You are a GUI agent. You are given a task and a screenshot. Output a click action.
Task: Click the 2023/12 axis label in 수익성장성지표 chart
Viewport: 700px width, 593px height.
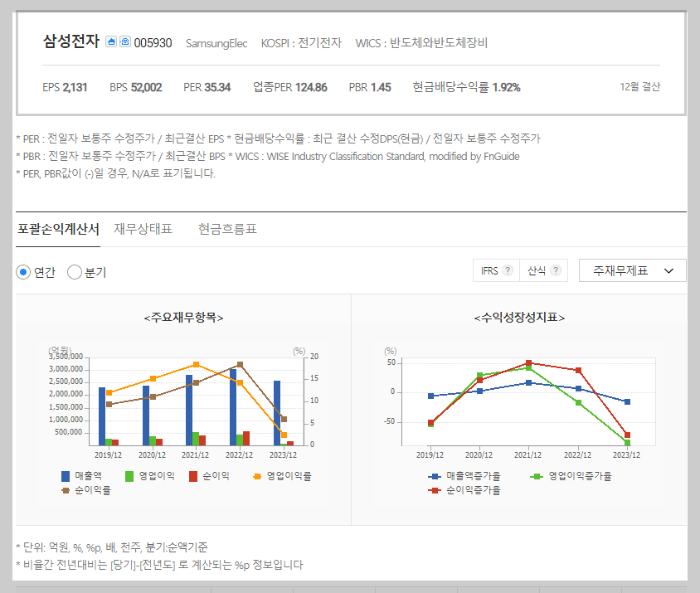click(x=626, y=455)
